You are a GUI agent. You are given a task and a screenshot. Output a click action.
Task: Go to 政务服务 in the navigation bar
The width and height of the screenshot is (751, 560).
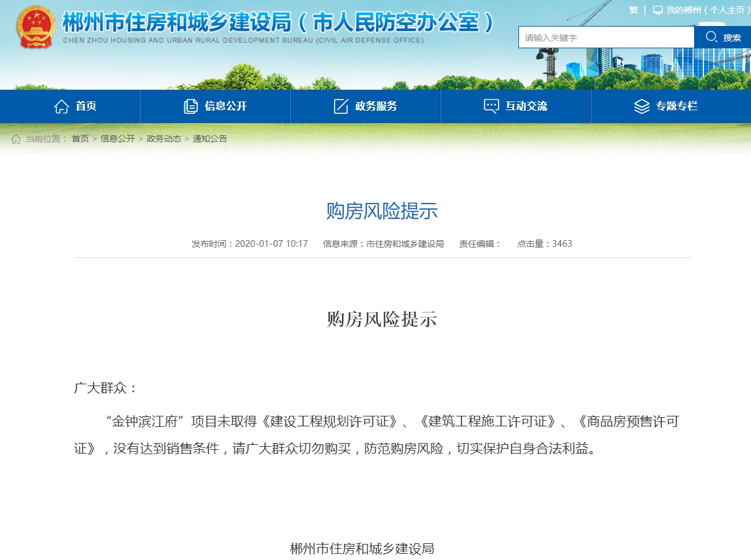pos(376,106)
